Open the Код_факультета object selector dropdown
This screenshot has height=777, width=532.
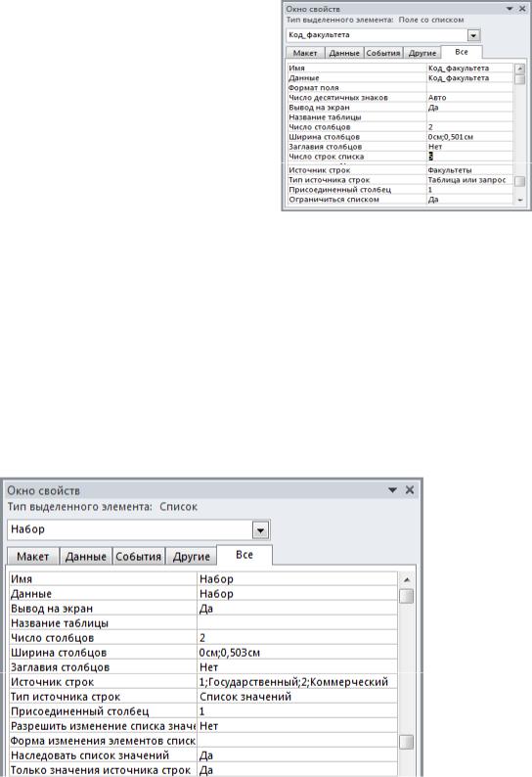tap(473, 35)
